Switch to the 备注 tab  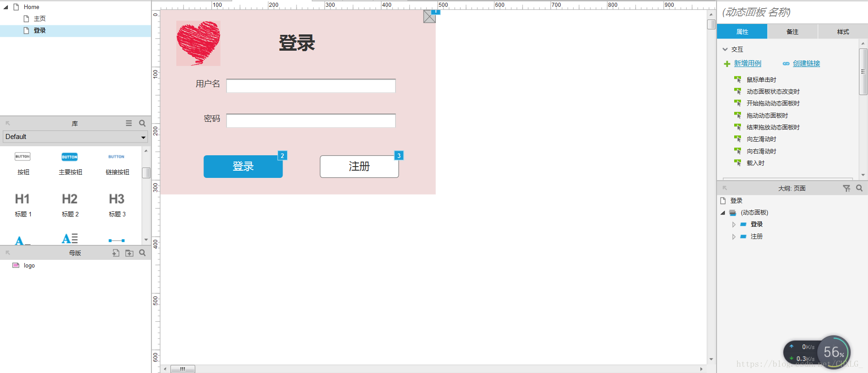coord(793,32)
